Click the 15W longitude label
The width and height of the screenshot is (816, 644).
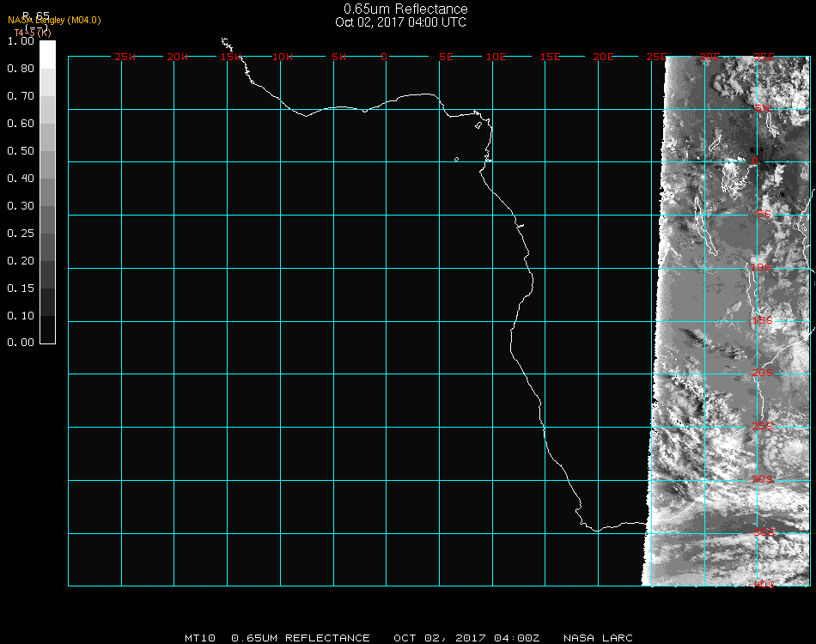tap(230, 57)
